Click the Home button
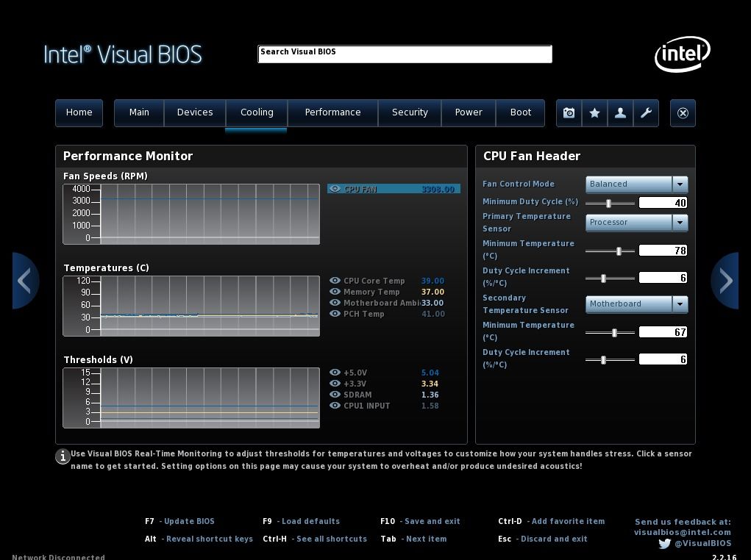The image size is (751, 560). 79,112
